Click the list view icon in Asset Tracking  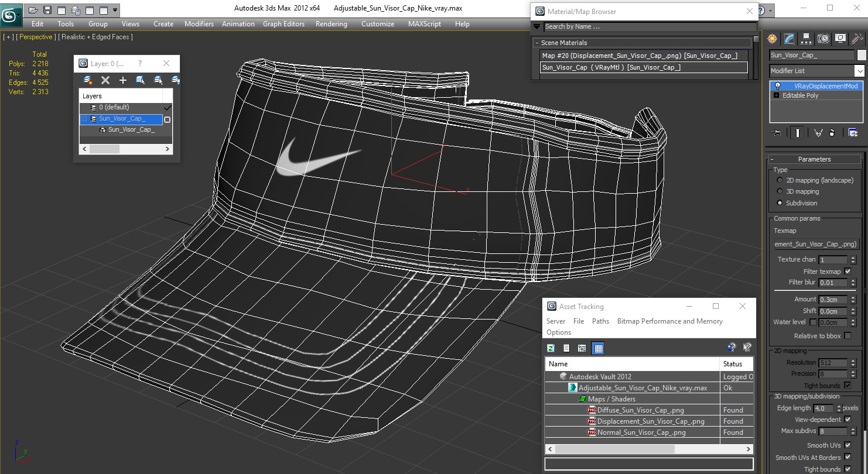(566, 348)
